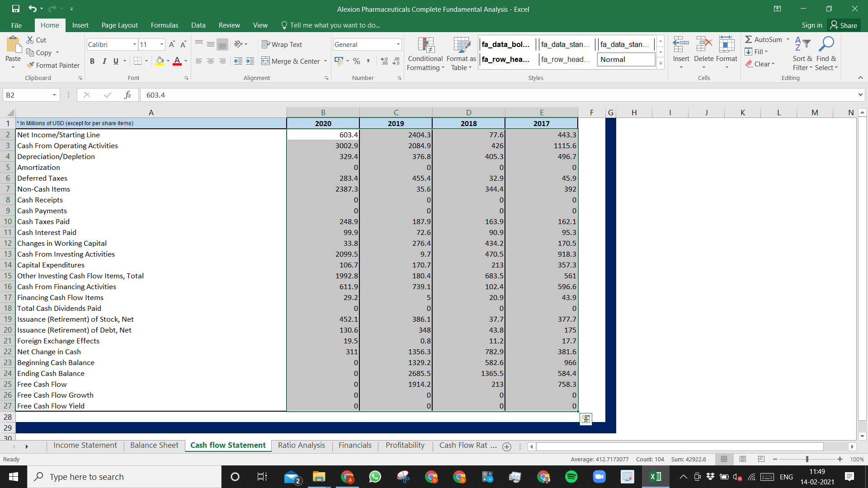Image resolution: width=868 pixels, height=488 pixels.
Task: Expand the cell styles gallery
Action: tap(660, 64)
